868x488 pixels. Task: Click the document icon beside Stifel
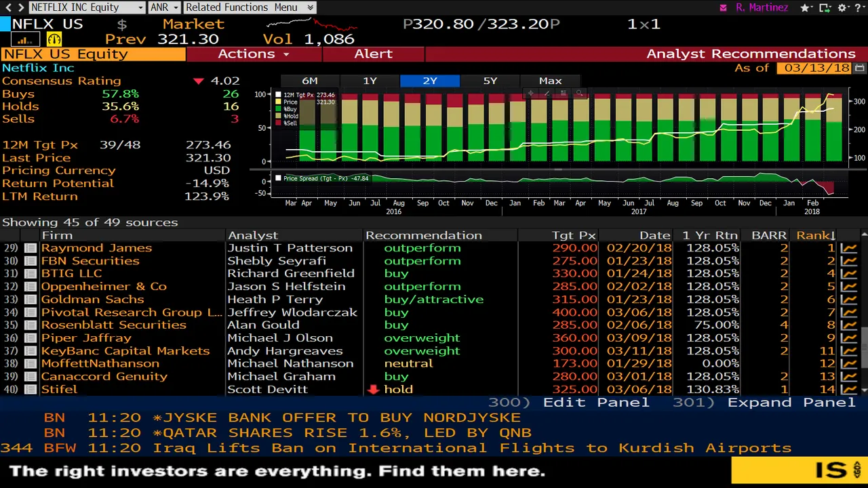coord(31,390)
